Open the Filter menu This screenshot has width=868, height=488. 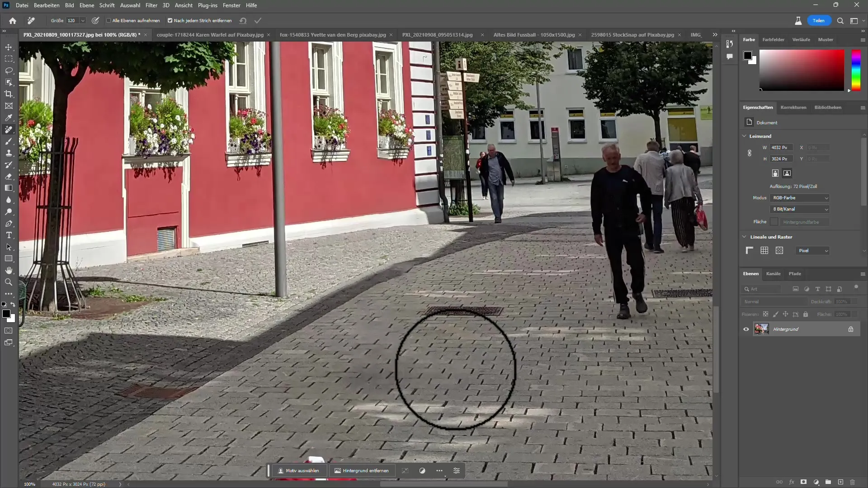(x=151, y=5)
